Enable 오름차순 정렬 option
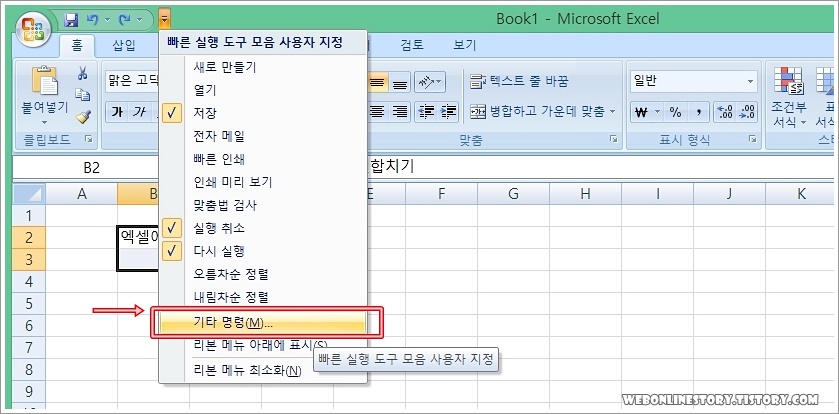 (x=263, y=274)
